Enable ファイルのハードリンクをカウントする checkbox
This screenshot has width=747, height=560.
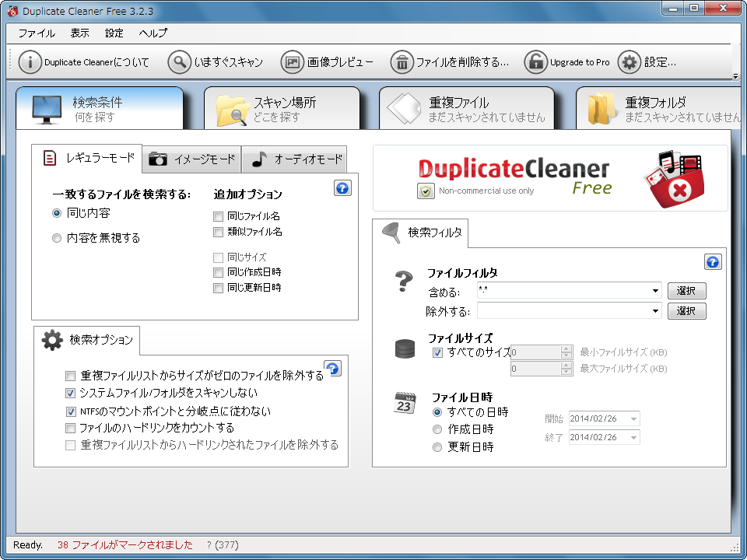[x=71, y=428]
